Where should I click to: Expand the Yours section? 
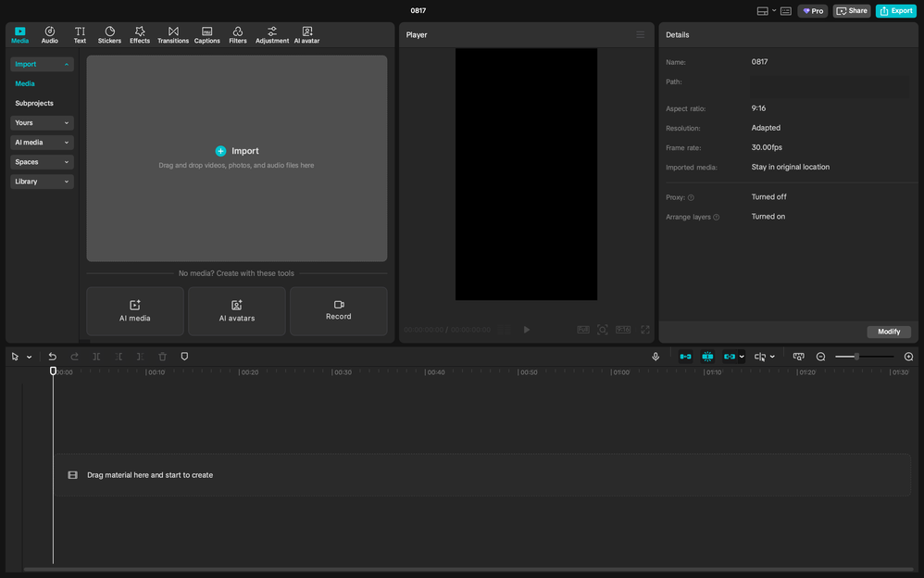point(42,122)
